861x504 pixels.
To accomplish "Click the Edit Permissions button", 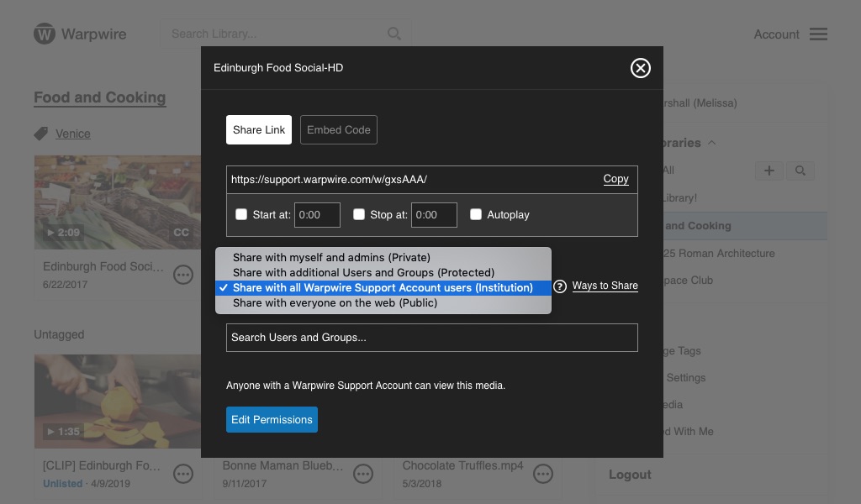I will coord(272,419).
